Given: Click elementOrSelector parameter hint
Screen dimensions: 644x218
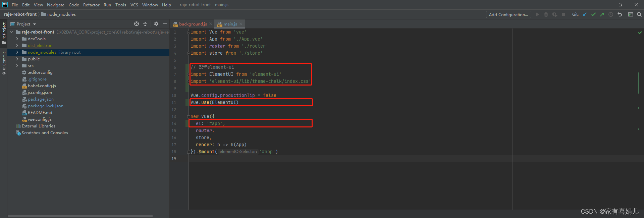Looking at the screenshot, I should coord(238,152).
